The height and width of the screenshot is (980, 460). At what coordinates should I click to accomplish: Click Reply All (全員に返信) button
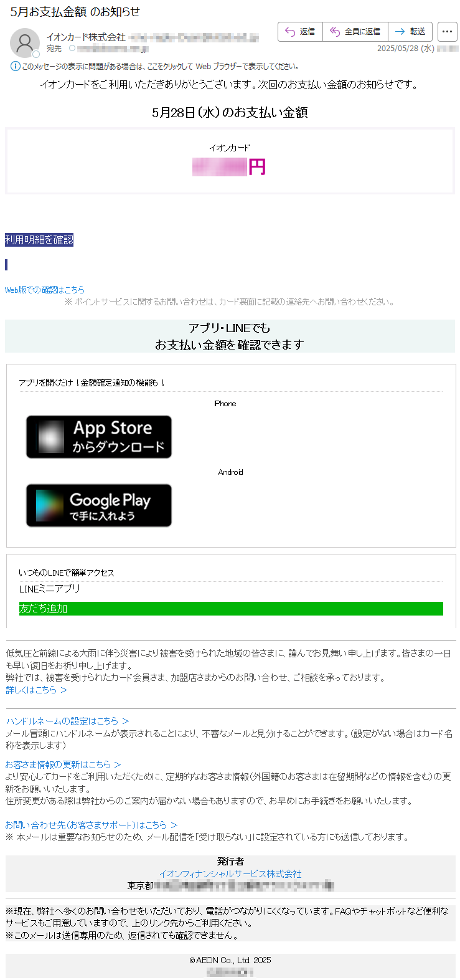coord(355,32)
